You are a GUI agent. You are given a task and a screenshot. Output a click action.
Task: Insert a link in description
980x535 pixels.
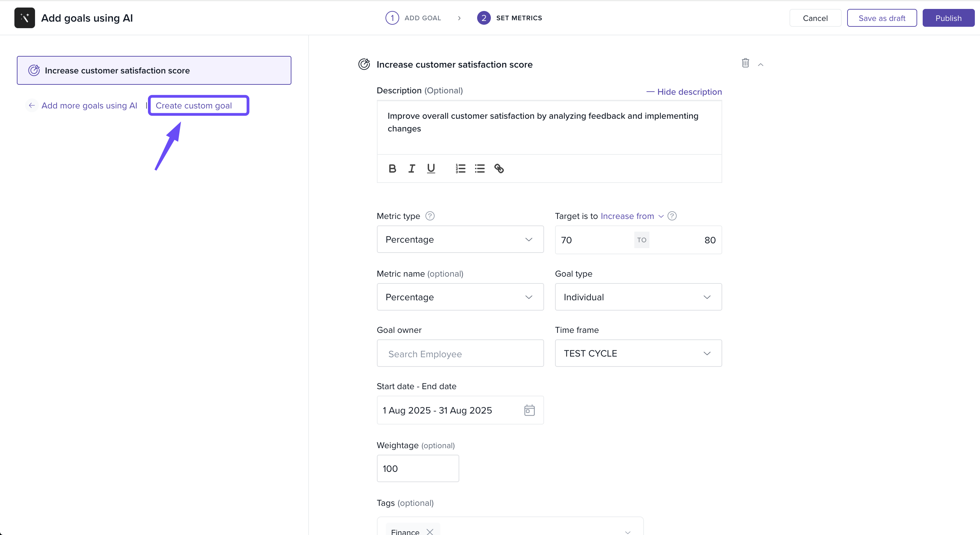click(x=499, y=168)
